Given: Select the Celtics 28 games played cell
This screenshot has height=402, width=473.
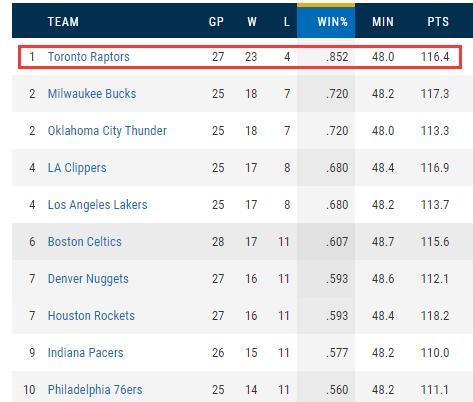Looking at the screenshot, I should coord(218,242).
